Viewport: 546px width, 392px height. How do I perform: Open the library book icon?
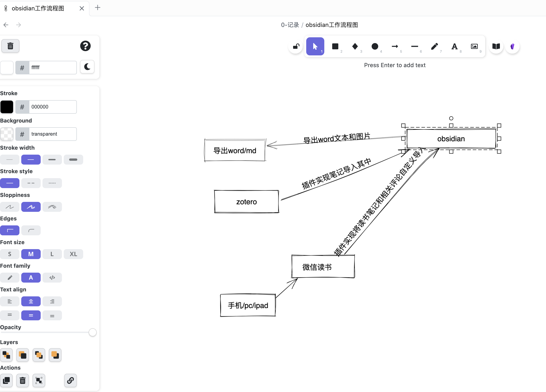tap(496, 46)
